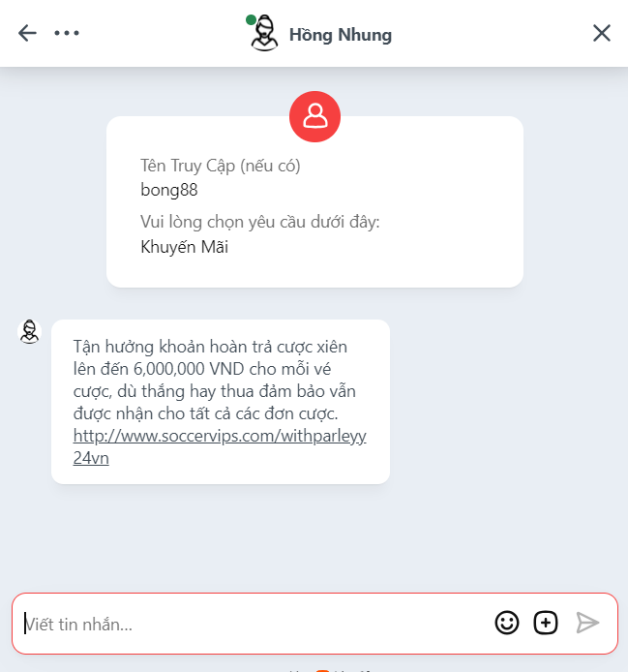Viewport: 628px width, 672px height.
Task: Click the Vui lòng chọn yêu cầu label
Action: point(260,223)
